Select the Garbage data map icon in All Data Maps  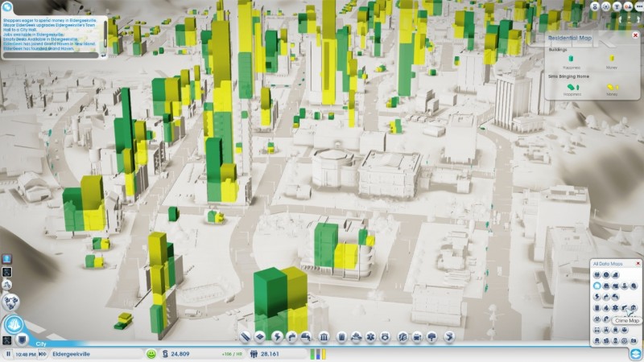tap(597, 308)
